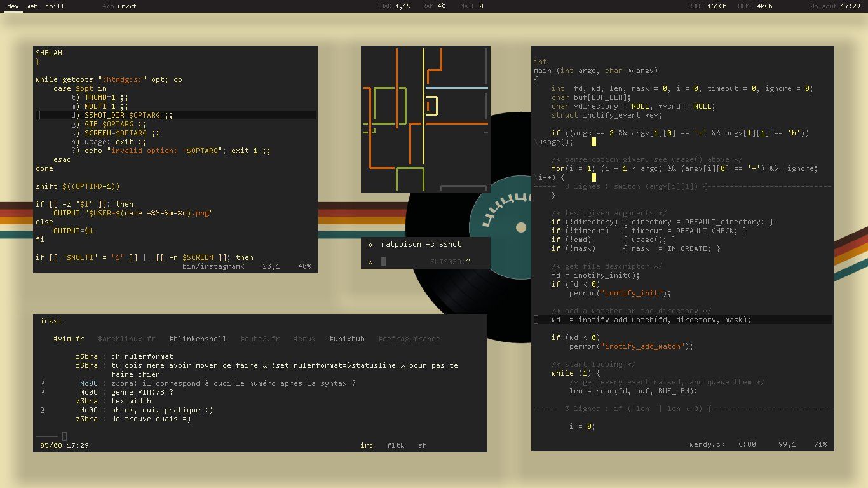Click the HOME disk space indicator
This screenshot has height=488, width=868.
coord(754,6)
